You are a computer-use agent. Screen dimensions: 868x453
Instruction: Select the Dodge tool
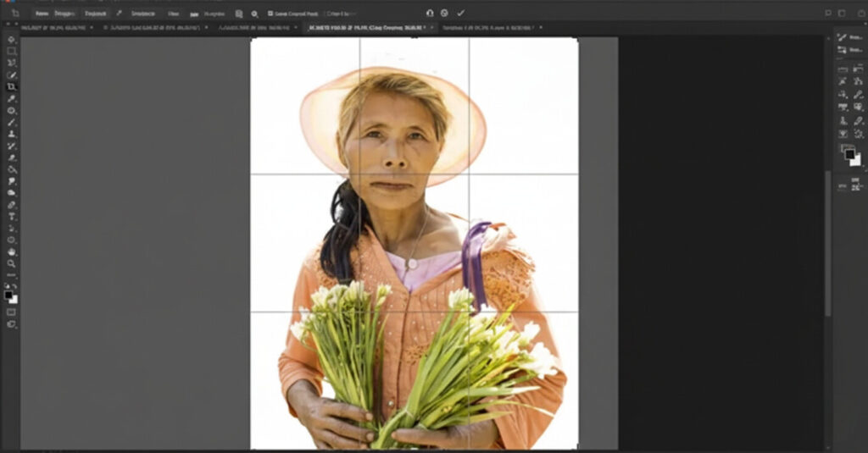point(11,193)
